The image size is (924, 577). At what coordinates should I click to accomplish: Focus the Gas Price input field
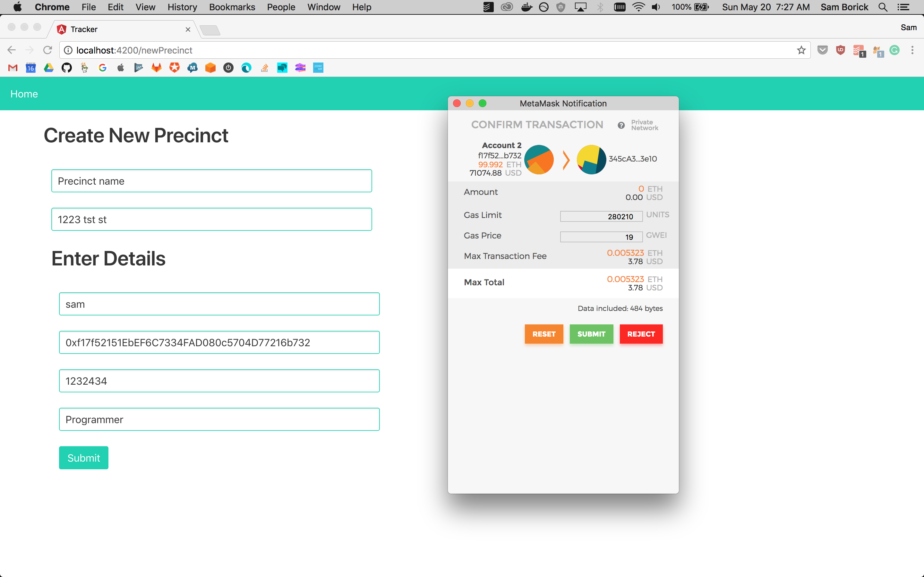pyautogui.click(x=601, y=237)
